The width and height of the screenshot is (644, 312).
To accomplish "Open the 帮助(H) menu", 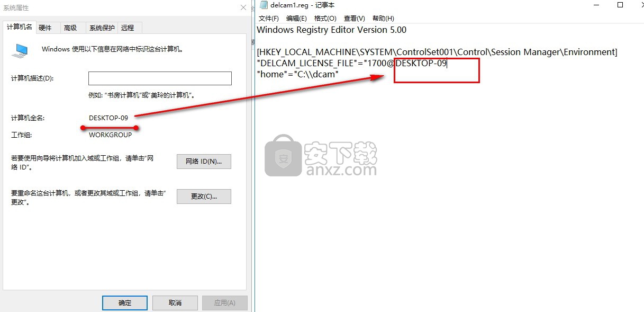I will click(x=383, y=19).
